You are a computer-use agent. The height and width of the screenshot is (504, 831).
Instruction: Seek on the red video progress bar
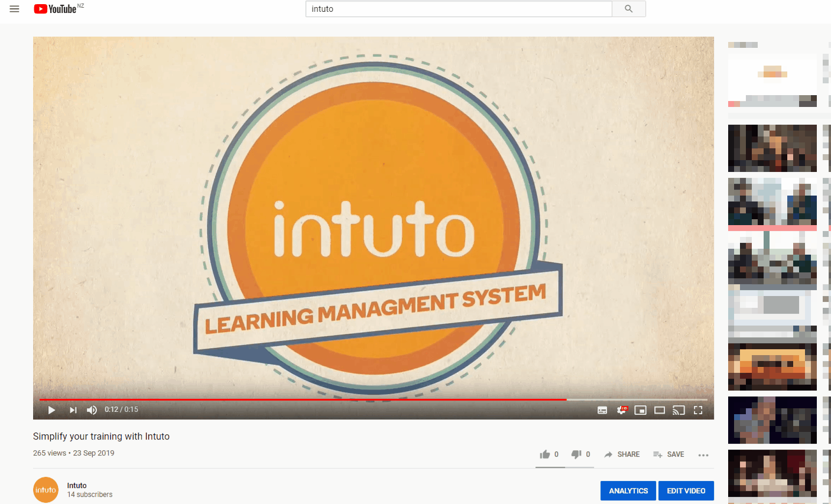point(374,399)
